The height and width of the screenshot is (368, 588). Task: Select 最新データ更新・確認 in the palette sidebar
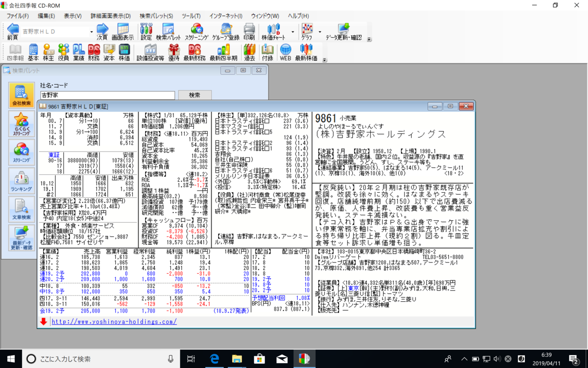(x=22, y=238)
